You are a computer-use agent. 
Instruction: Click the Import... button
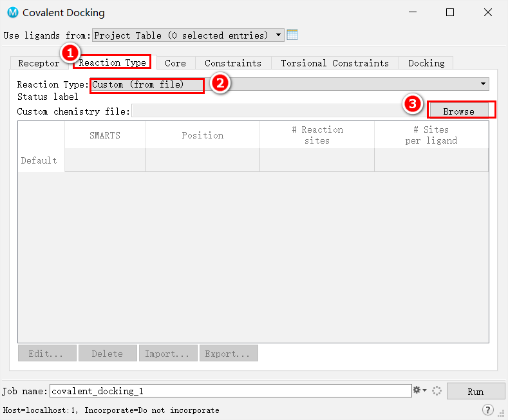click(168, 353)
